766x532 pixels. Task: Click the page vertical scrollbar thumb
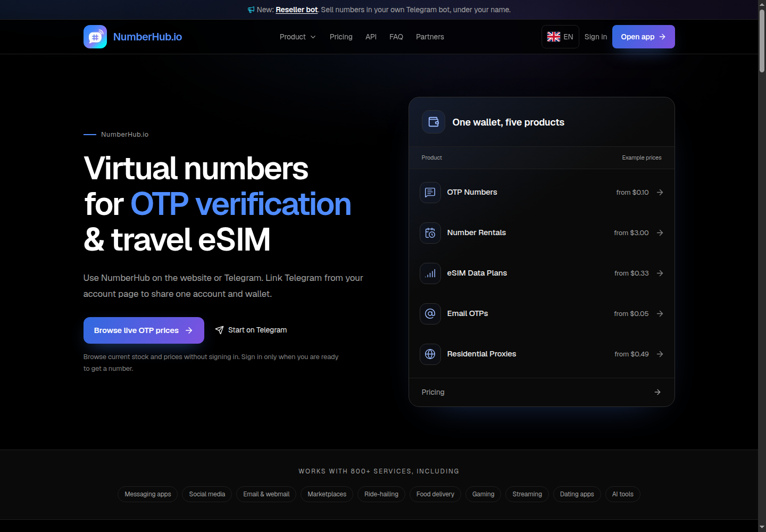coord(762,40)
